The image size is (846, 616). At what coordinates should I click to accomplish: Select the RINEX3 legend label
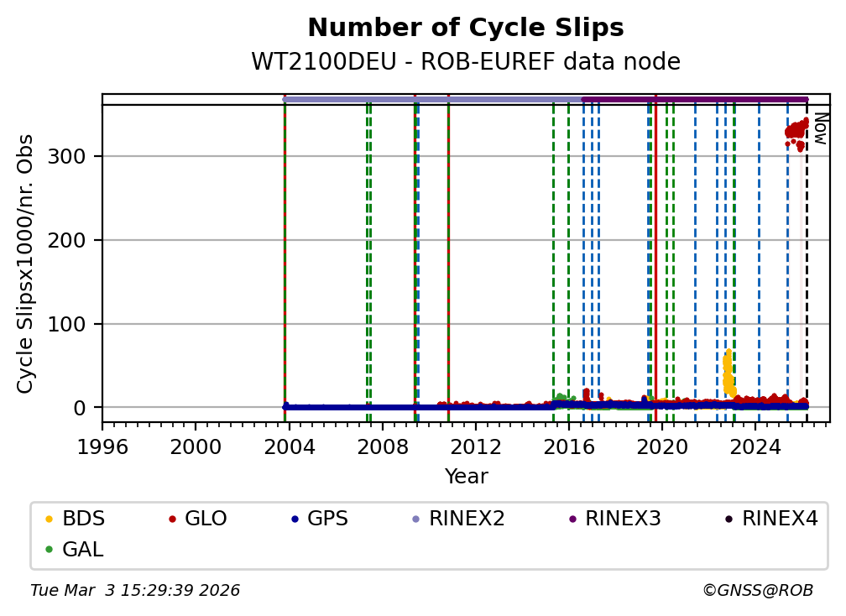pos(623,519)
